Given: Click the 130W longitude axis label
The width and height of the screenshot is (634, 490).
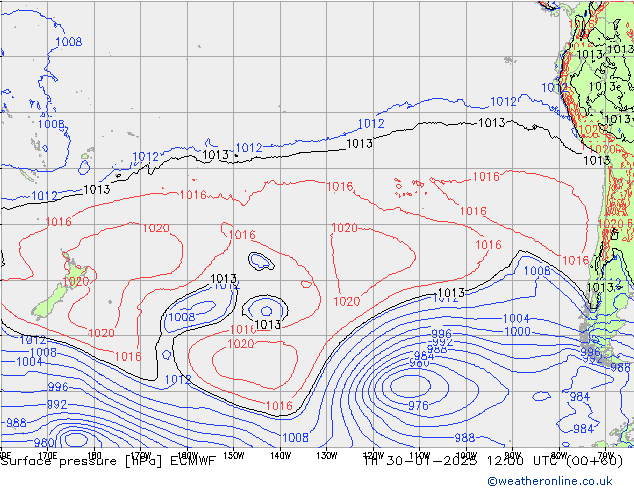Looking at the screenshot, I should click(326, 454).
